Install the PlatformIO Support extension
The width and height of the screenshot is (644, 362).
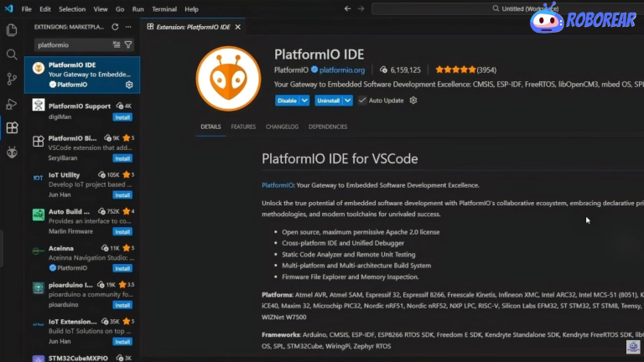(122, 117)
